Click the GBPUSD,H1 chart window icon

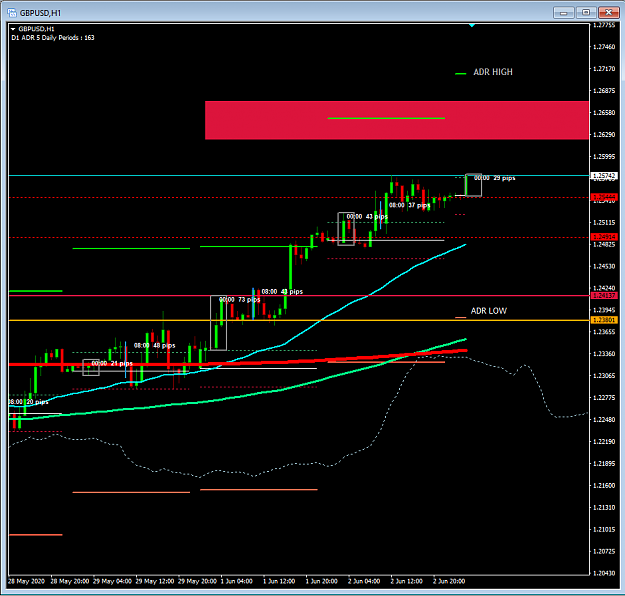coord(12,13)
